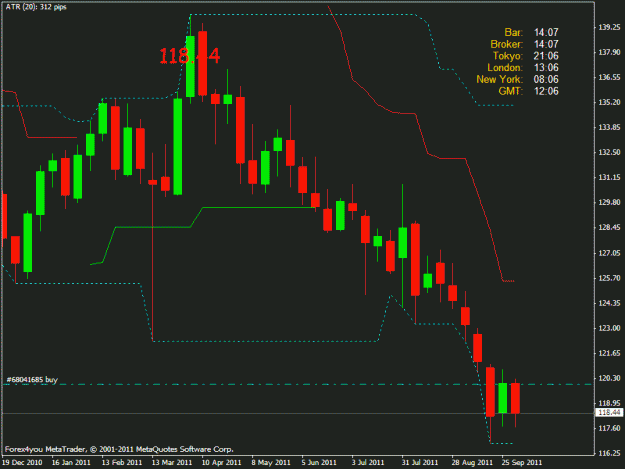Viewport: 625px width, 469px height.
Task: Click the 123.00 price axis label
Action: click(609, 328)
